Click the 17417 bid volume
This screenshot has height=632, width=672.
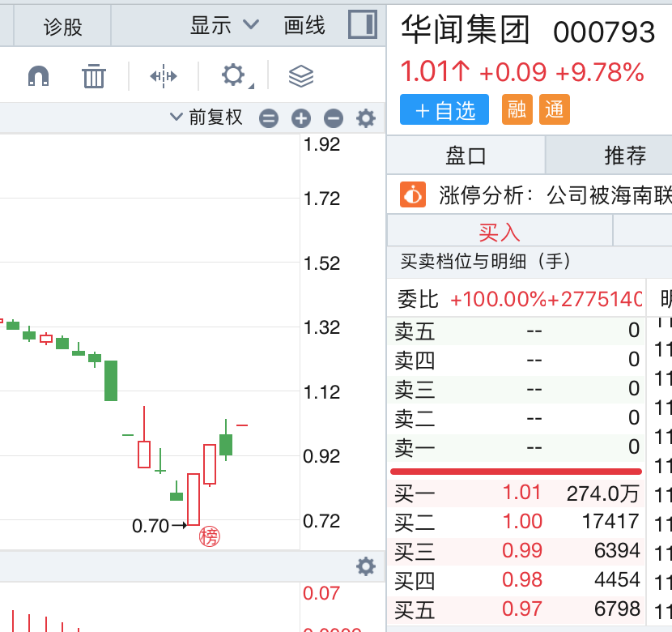point(610,521)
